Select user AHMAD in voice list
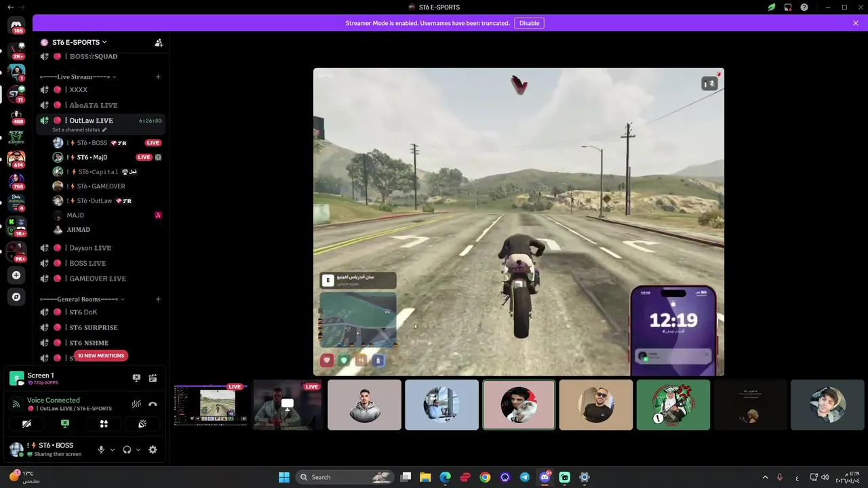This screenshot has height=488, width=868. click(x=108, y=230)
